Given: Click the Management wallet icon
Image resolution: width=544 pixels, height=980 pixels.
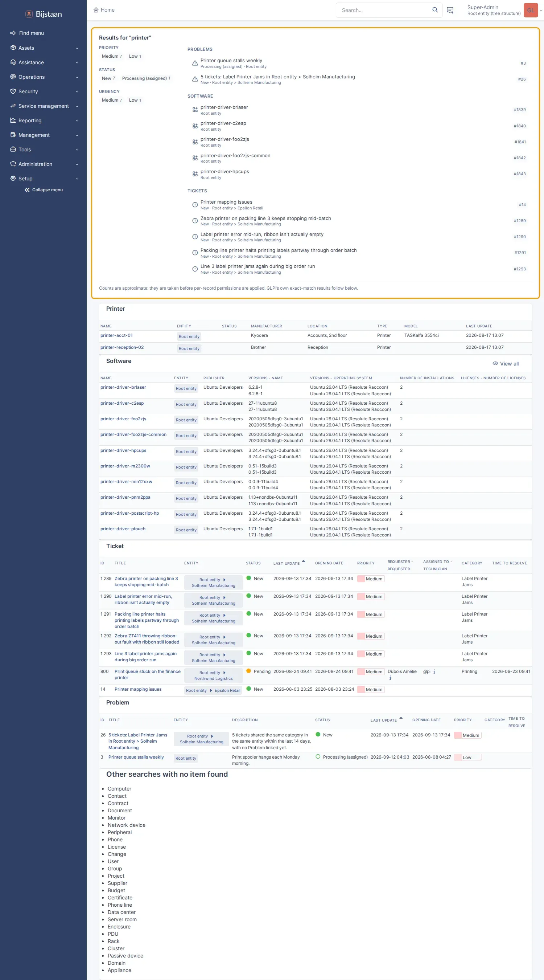Looking at the screenshot, I should [x=13, y=135].
